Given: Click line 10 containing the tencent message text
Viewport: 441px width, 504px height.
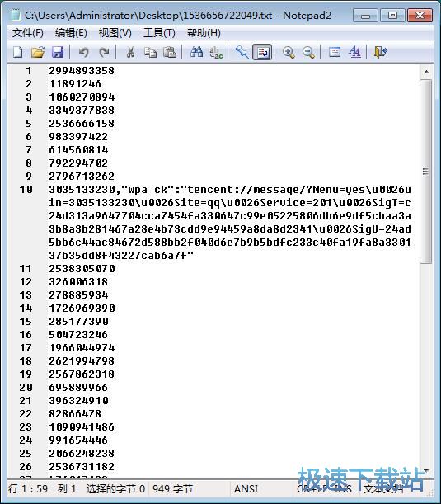Looking at the screenshot, I should coord(230,222).
